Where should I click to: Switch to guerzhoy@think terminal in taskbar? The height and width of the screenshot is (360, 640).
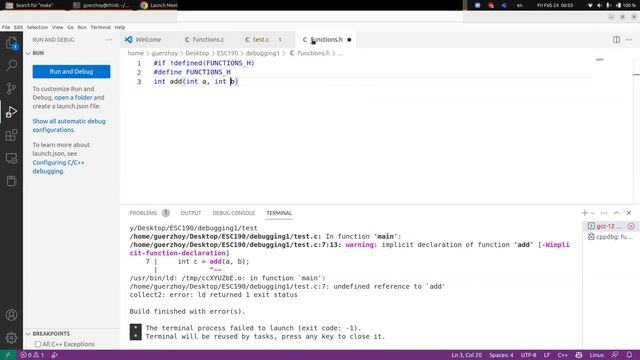pyautogui.click(x=102, y=5)
